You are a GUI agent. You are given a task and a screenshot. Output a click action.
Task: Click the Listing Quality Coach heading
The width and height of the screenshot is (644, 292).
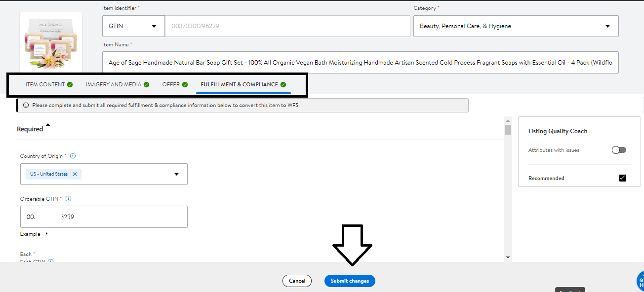[x=558, y=131]
